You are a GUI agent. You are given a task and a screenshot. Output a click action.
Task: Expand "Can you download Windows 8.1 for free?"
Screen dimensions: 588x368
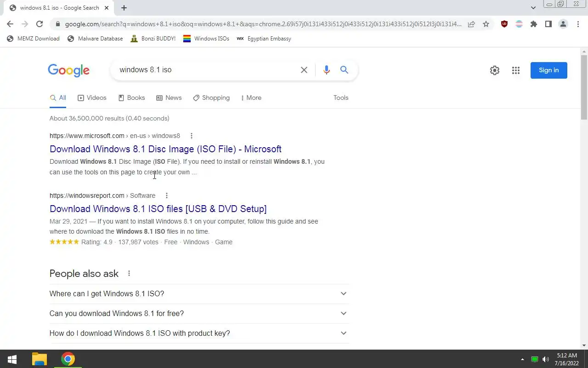(199, 314)
